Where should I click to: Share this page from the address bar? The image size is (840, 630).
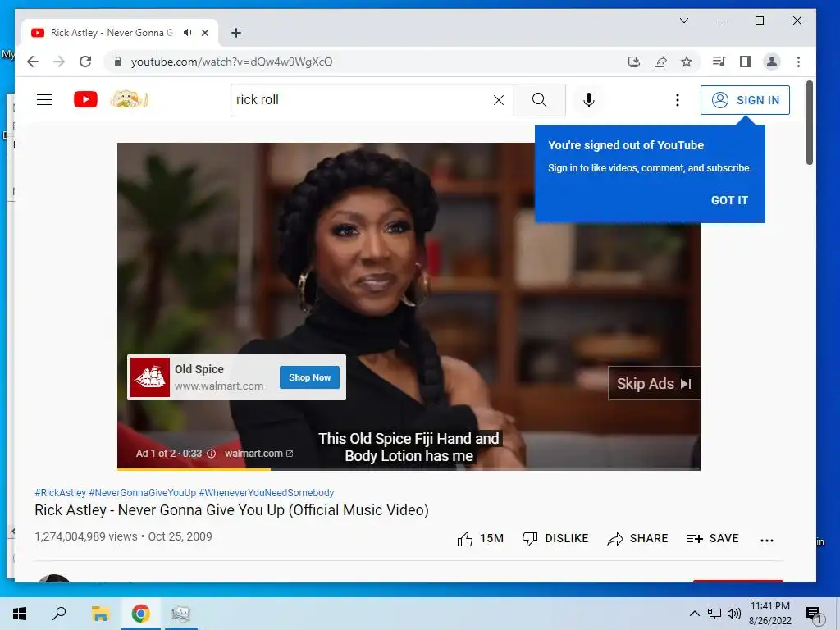pyautogui.click(x=660, y=62)
